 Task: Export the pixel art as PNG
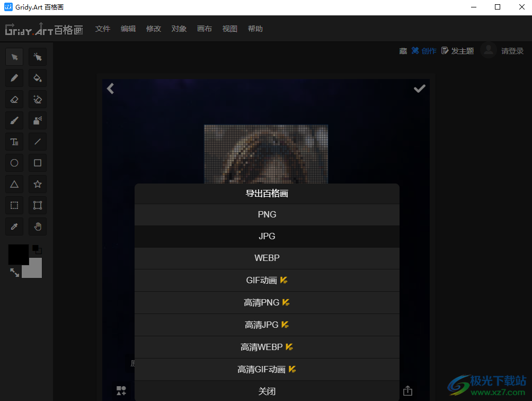pos(267,214)
